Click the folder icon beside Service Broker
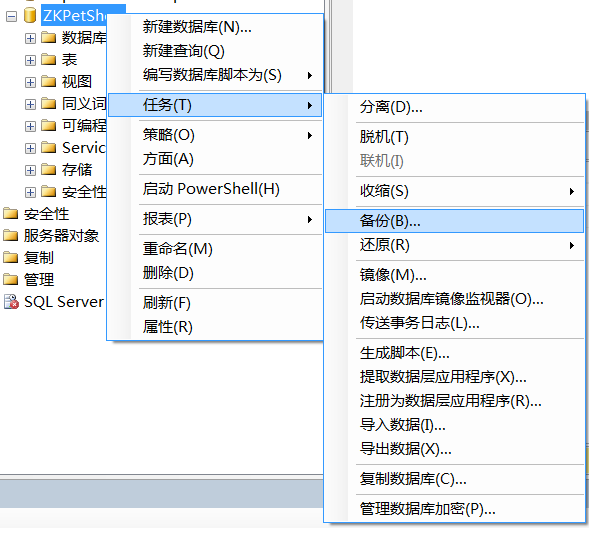 click(49, 147)
